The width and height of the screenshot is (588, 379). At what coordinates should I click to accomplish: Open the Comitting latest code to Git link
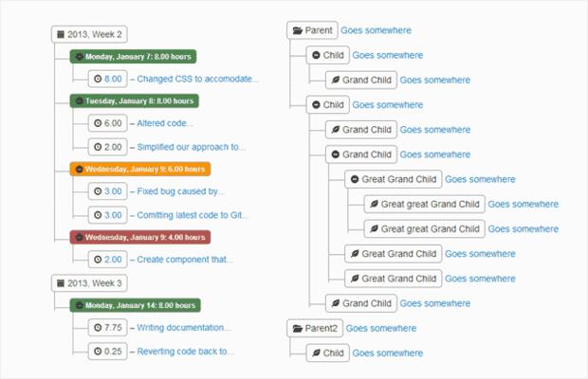pyautogui.click(x=193, y=215)
